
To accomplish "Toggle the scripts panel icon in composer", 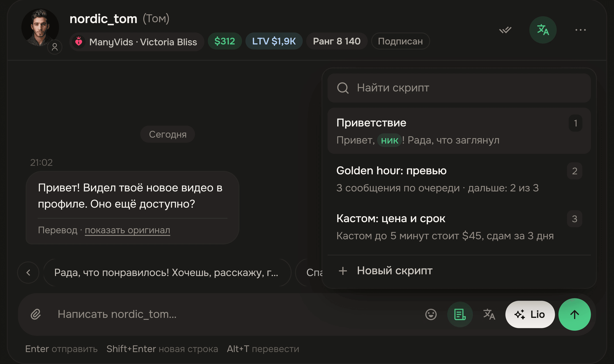I will pyautogui.click(x=460, y=314).
